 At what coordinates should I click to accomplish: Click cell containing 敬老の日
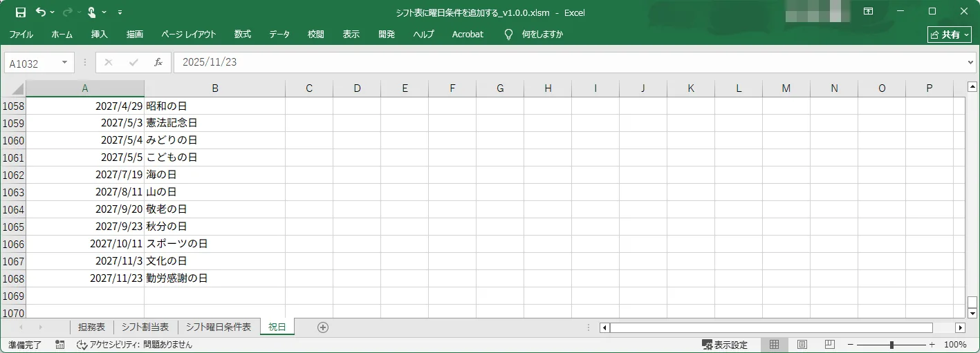[215, 210]
